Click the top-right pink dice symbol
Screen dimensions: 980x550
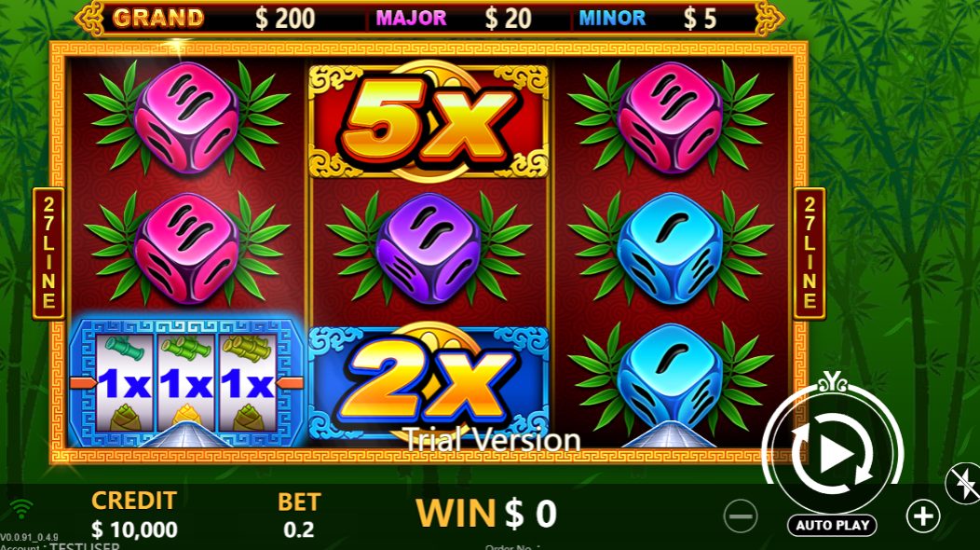(x=671, y=117)
